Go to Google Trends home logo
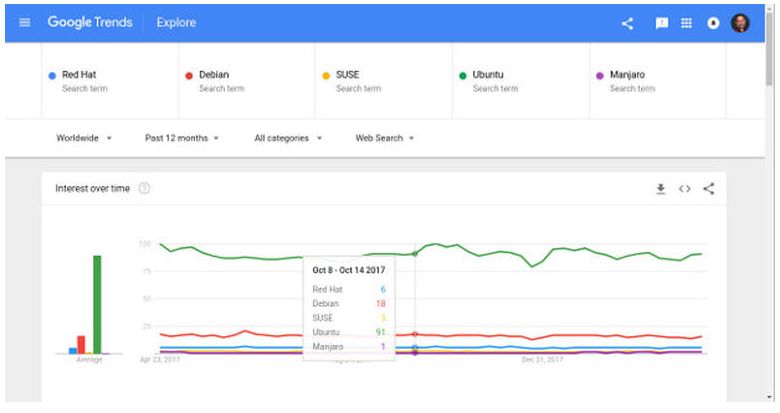The width and height of the screenshot is (780, 413). click(89, 23)
